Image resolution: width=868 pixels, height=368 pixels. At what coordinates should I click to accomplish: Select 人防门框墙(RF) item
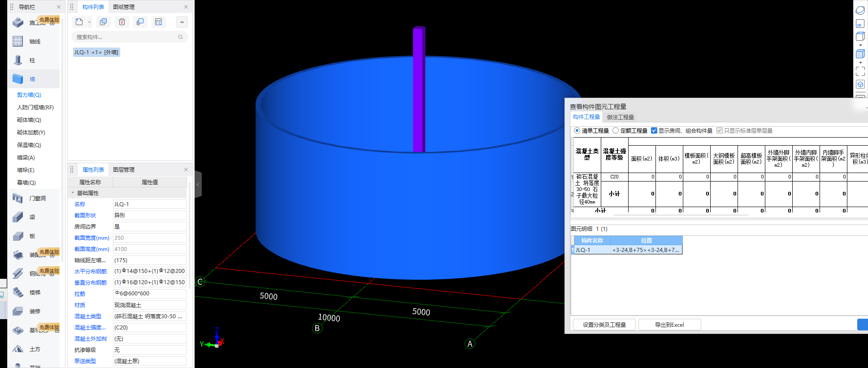pos(35,108)
